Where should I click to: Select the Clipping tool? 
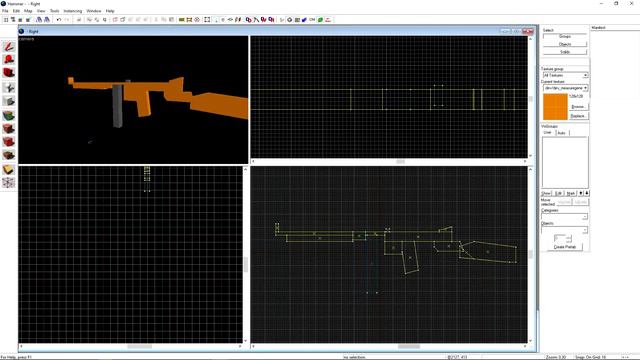pos(9,169)
